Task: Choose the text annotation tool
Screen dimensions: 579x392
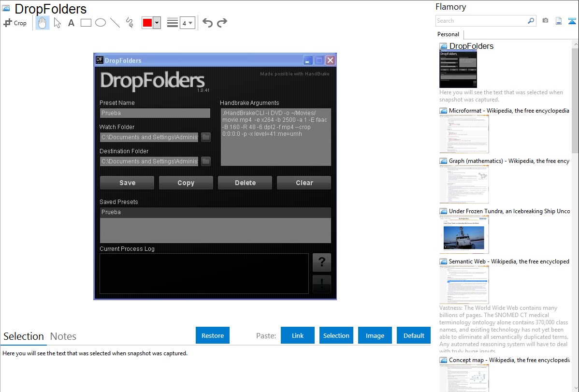Action: coord(71,23)
